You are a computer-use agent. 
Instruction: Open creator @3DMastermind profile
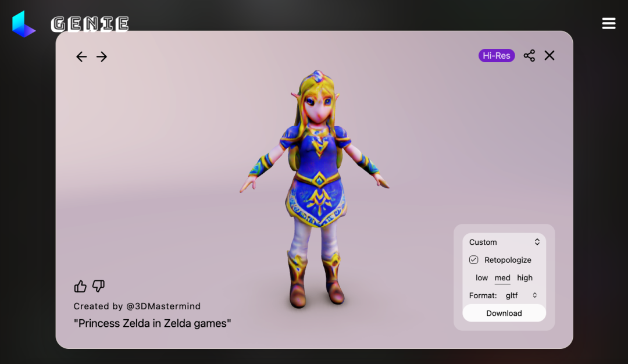coord(163,306)
